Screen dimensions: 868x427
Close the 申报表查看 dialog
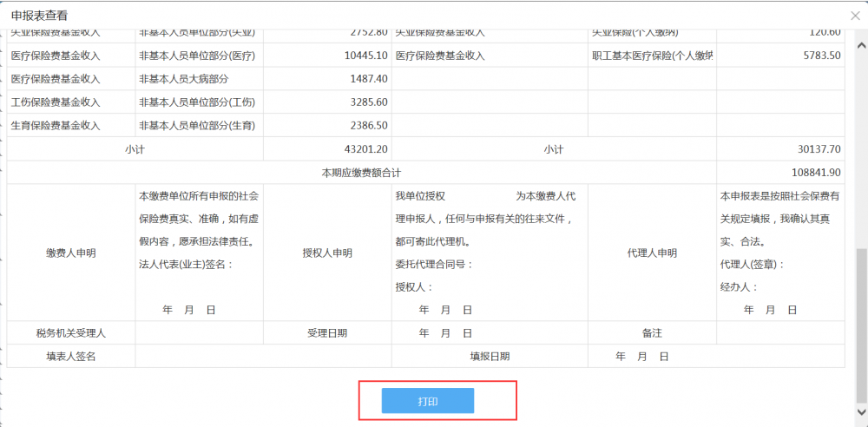pyautogui.click(x=854, y=16)
